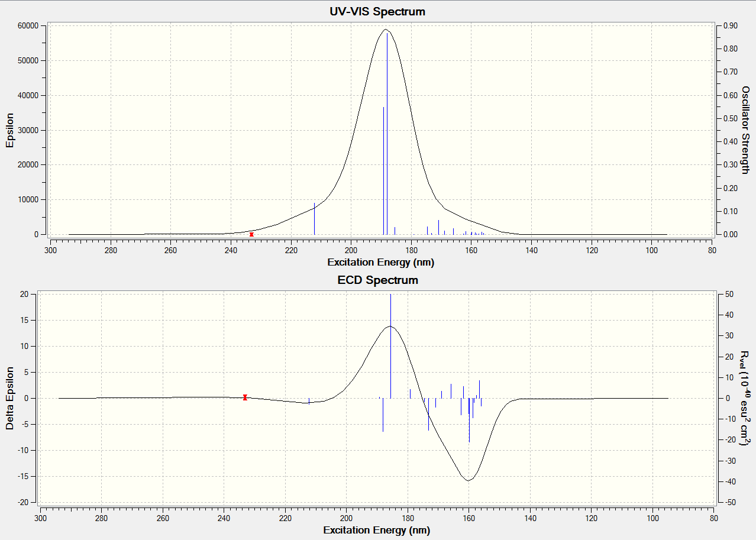Click the "60000" tick label on Epsilon axis
Viewport: 756px width, 540px height.
[28, 26]
